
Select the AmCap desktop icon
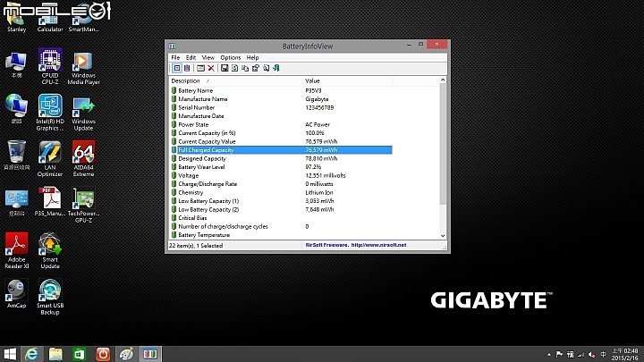(16, 293)
